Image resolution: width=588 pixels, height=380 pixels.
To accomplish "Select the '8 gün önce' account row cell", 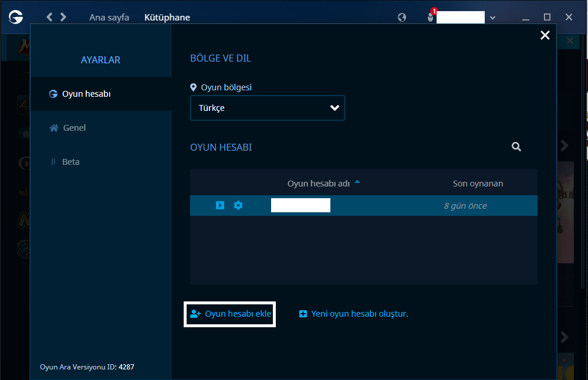I will 465,206.
